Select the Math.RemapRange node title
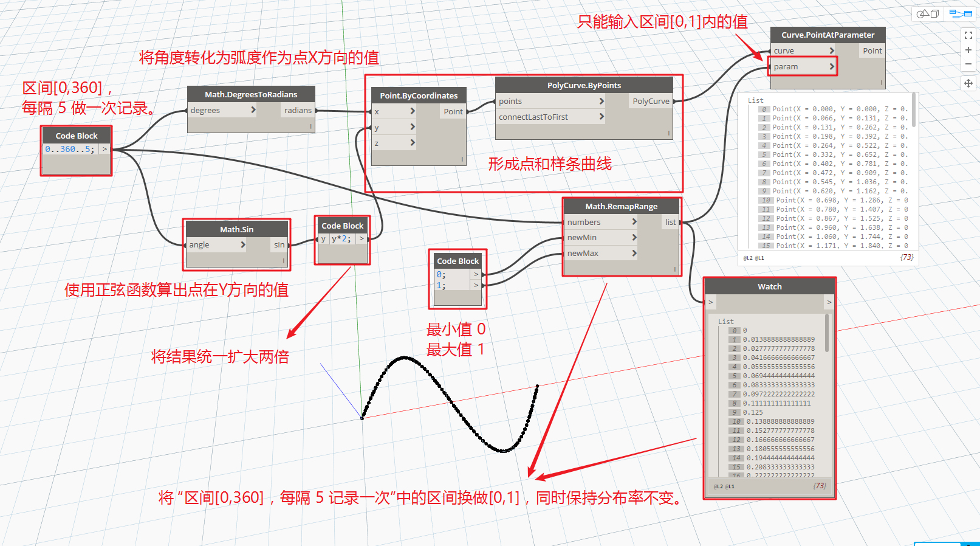The image size is (980, 546). [621, 206]
